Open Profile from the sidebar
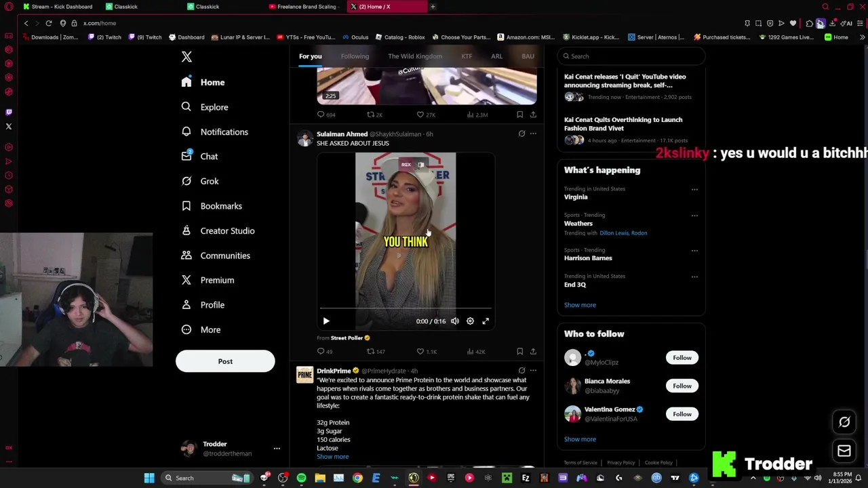 point(203,305)
